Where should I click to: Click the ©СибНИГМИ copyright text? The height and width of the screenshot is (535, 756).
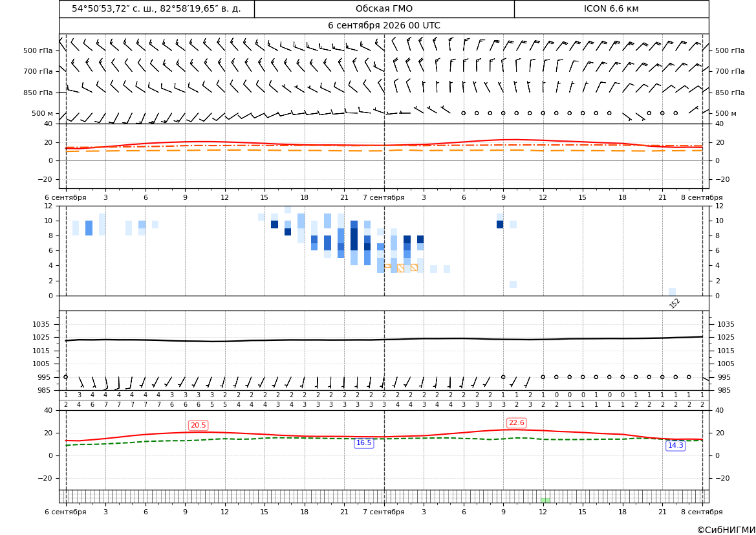tap(726, 530)
